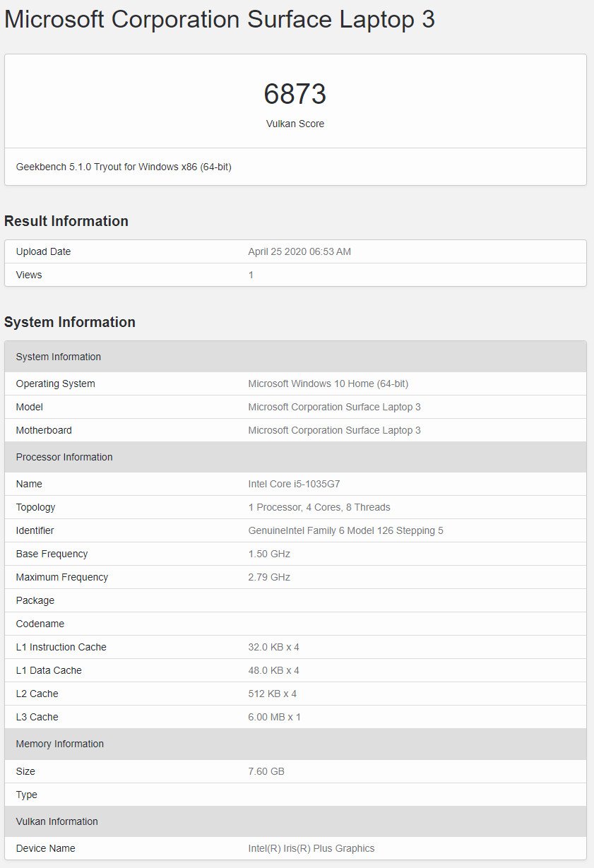Click the Device Name Intel Iris Plus Graphics
This screenshot has width=594, height=868.
[x=311, y=849]
